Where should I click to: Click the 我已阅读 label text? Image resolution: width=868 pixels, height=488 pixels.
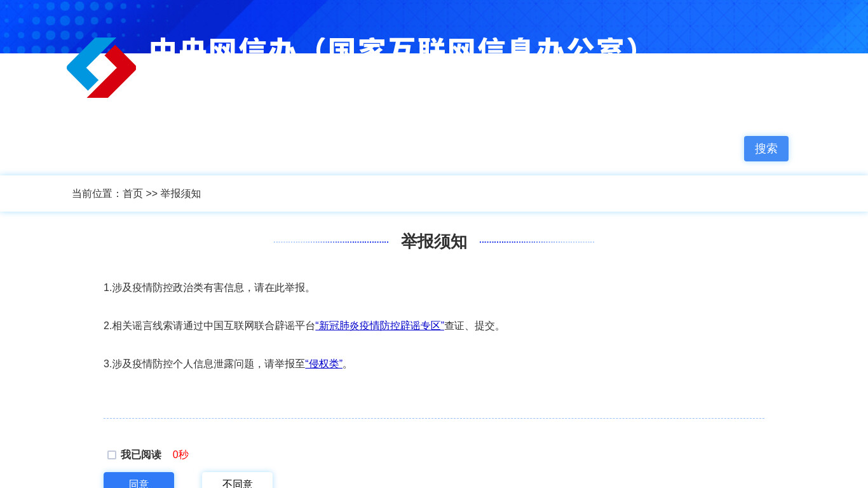click(141, 455)
